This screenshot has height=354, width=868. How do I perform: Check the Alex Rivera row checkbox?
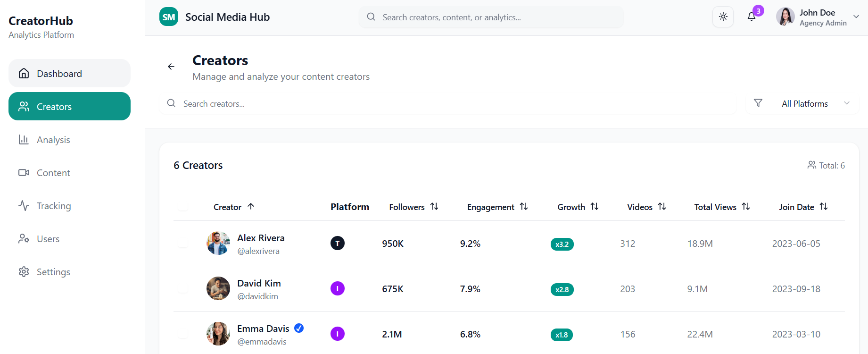click(x=183, y=243)
